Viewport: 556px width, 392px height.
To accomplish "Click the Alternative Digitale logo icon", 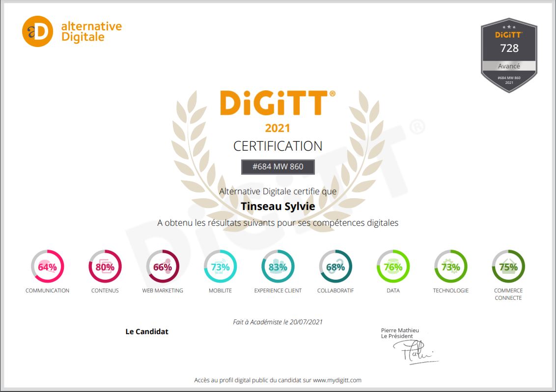I will pyautogui.click(x=37, y=31).
